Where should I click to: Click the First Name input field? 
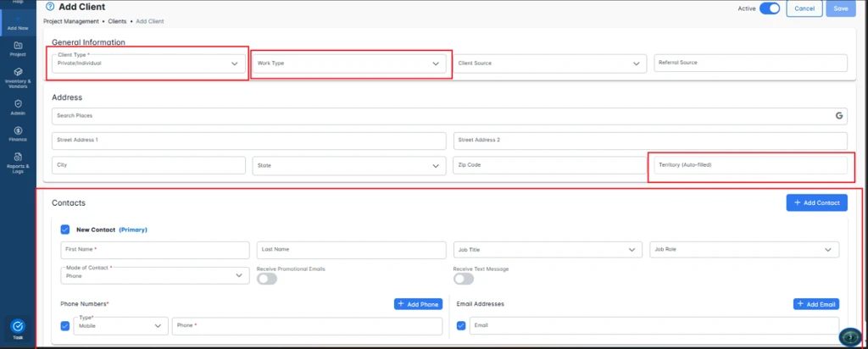(x=156, y=250)
